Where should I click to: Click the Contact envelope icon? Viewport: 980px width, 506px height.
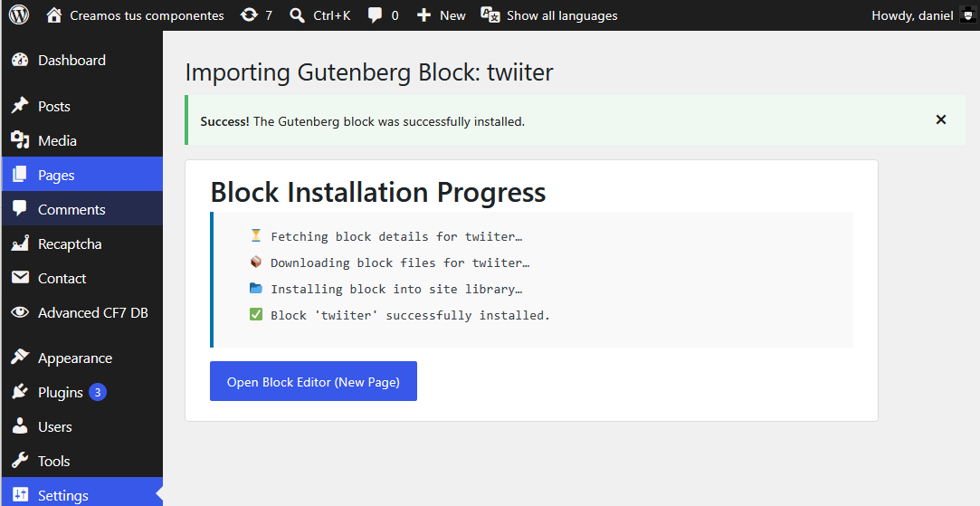[x=20, y=278]
